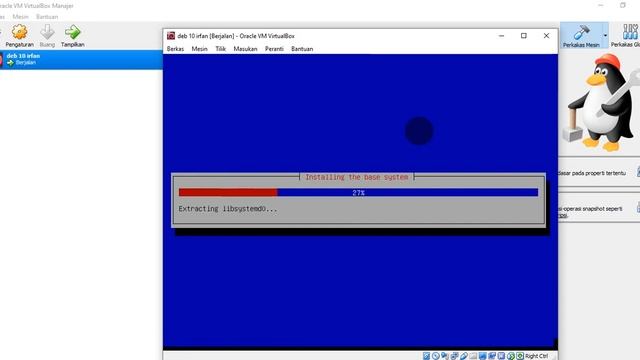Click the 27% installation progress bar
This screenshot has height=360, width=640.
(358, 192)
